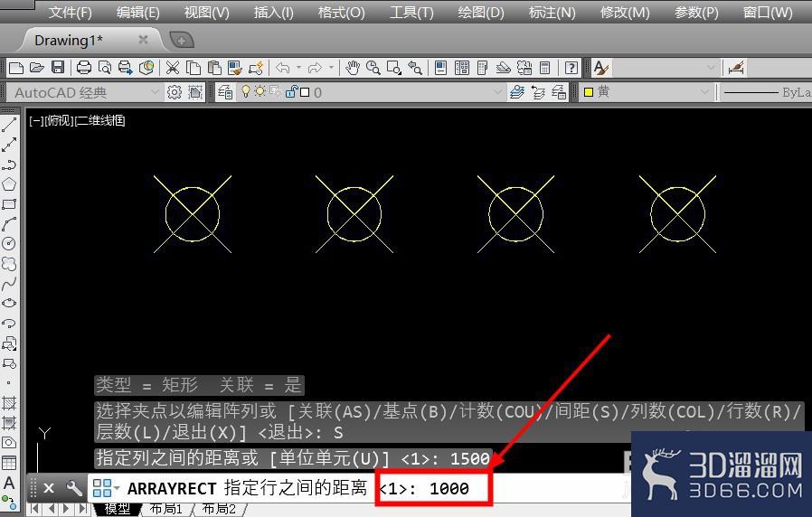
Task: Select the Table tool
Action: click(9, 463)
